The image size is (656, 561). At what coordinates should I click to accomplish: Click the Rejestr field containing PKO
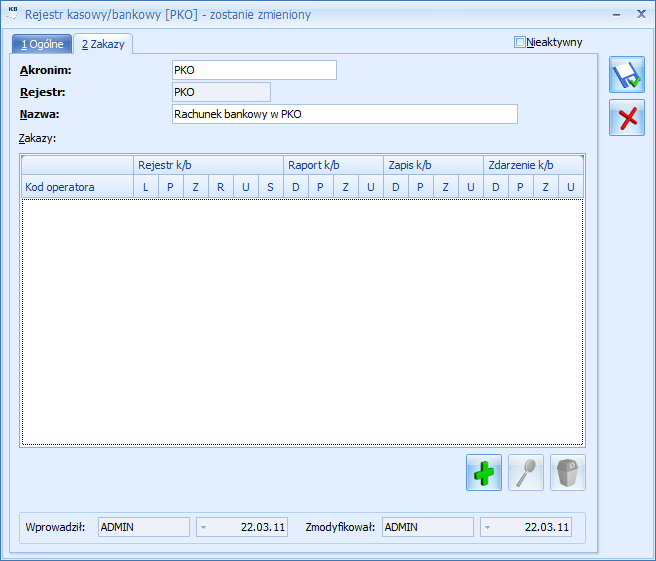tap(221, 92)
